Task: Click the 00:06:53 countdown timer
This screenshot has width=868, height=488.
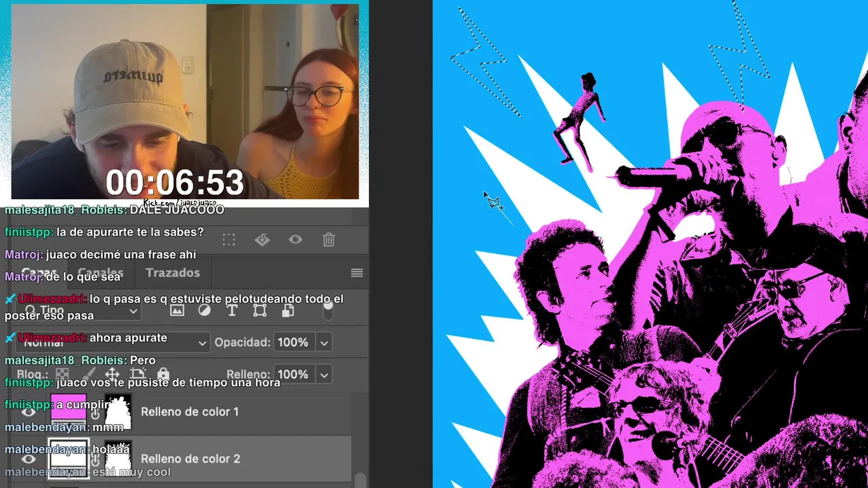Action: [x=175, y=183]
